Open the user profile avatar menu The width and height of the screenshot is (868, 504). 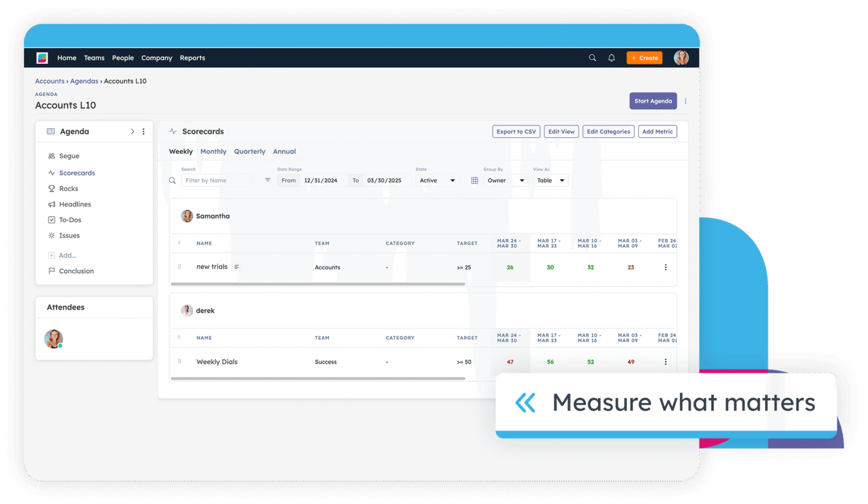coord(681,58)
